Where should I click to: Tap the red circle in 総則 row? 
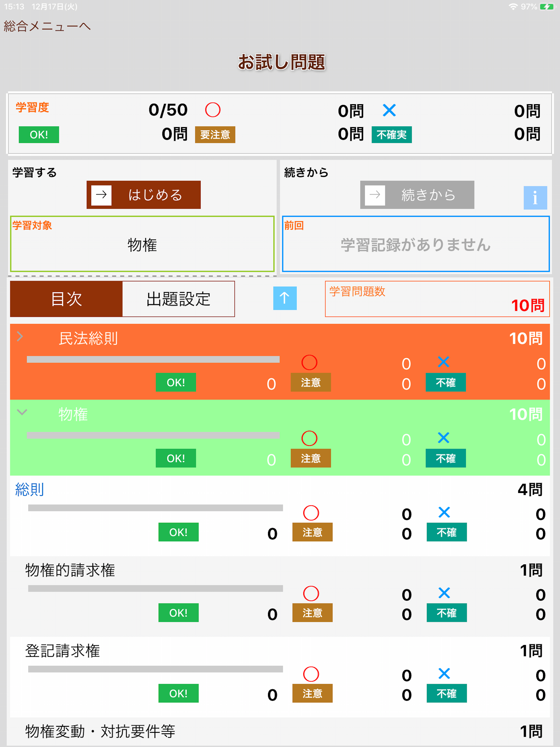coord(311,513)
